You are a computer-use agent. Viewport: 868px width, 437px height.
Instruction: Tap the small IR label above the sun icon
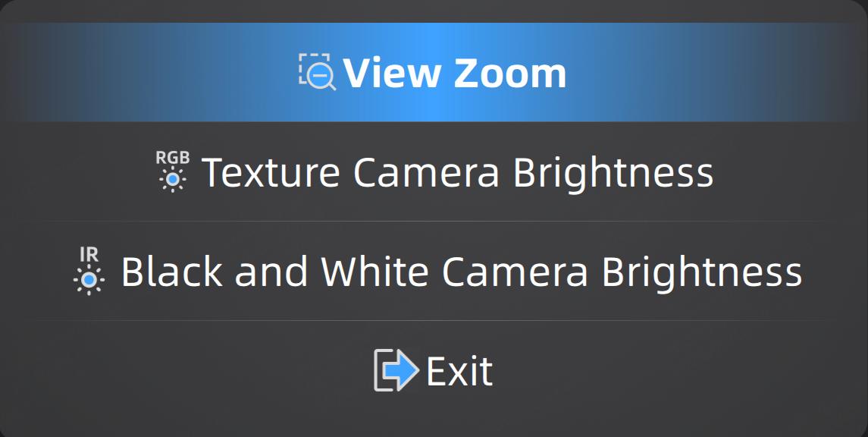(89, 256)
